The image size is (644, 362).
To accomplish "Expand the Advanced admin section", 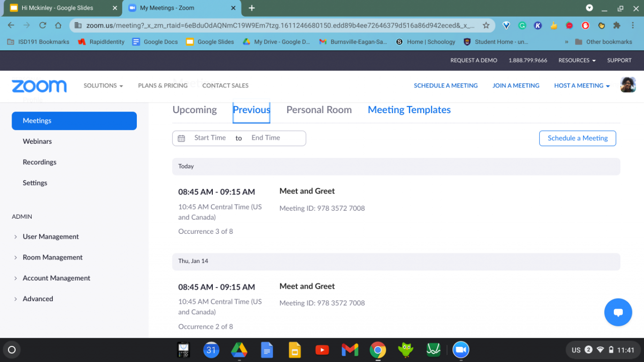I will tap(38, 299).
